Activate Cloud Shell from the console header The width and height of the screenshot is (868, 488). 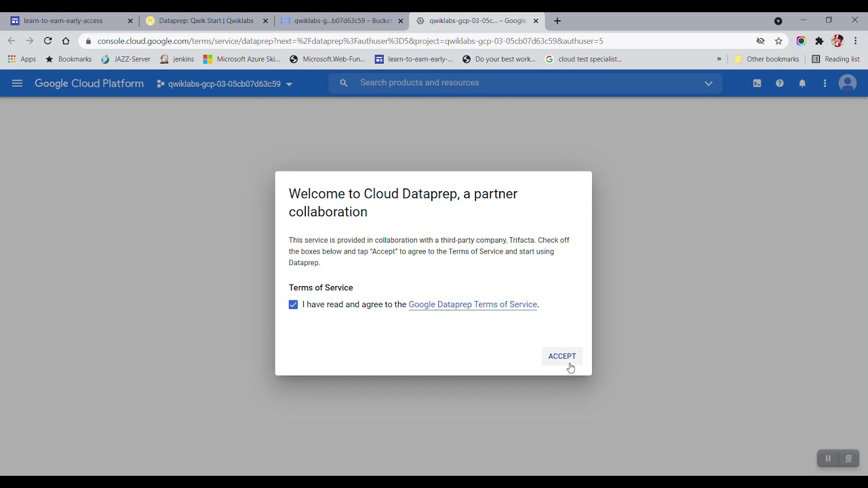[x=757, y=83]
